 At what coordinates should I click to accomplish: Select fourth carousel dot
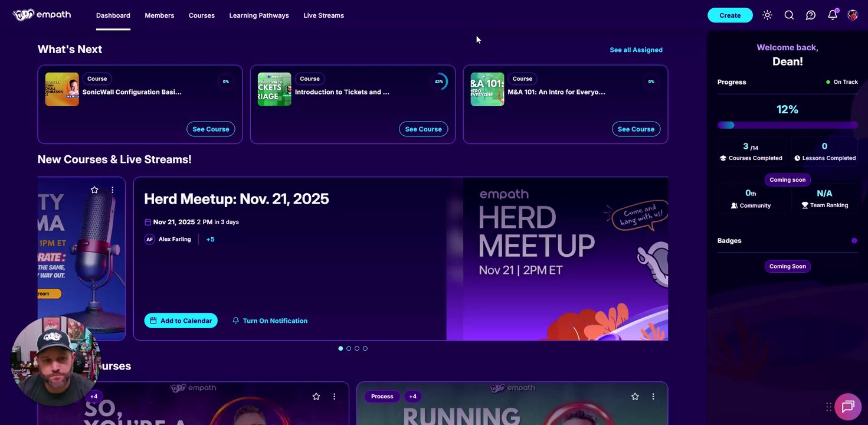365,348
